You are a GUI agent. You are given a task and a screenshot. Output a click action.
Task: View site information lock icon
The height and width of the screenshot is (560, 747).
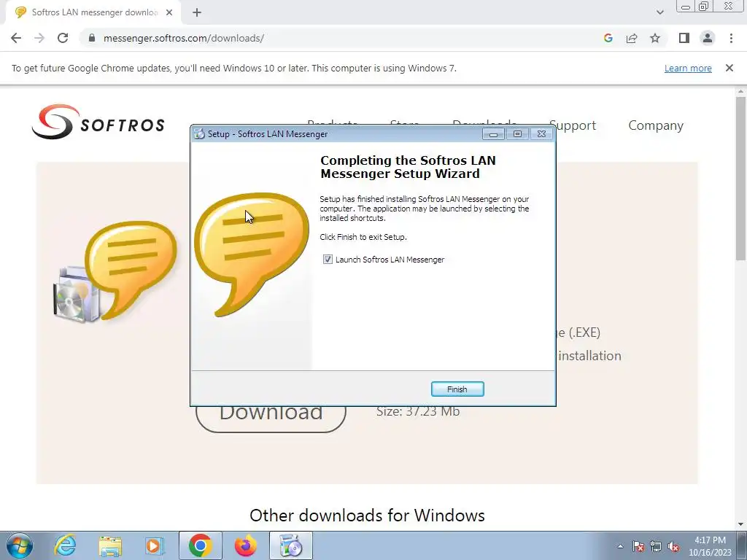[92, 38]
